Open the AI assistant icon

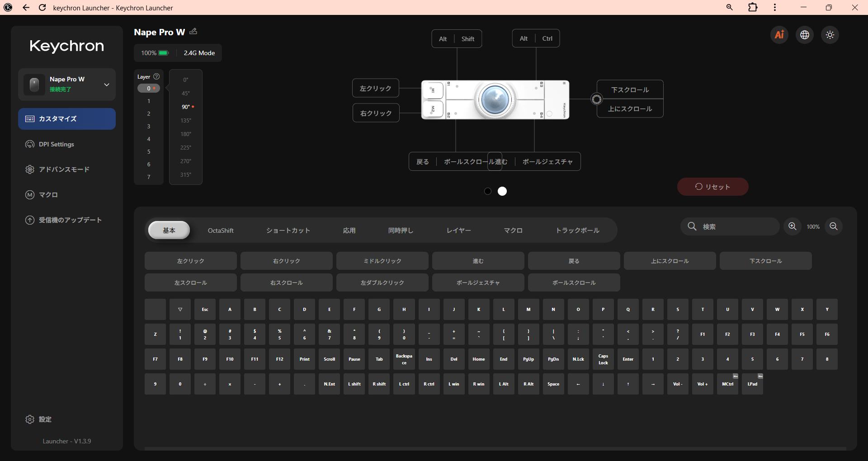pyautogui.click(x=779, y=35)
